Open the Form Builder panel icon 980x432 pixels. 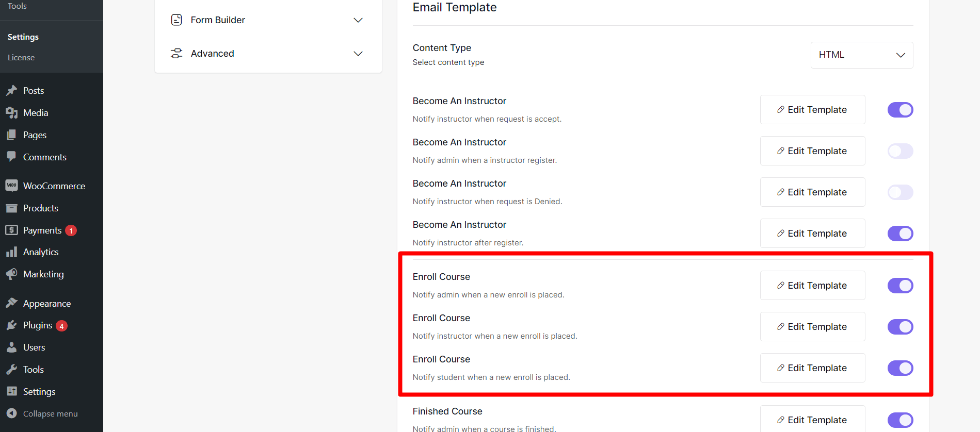[x=176, y=20]
